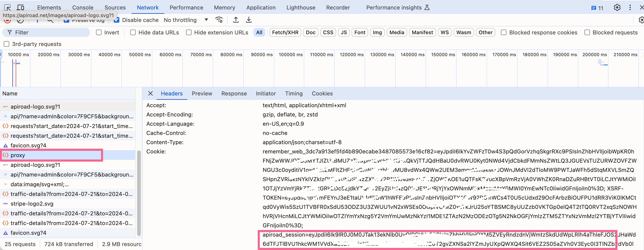644x250 pixels.
Task: Check Blocked response cookies
Action: [504, 33]
